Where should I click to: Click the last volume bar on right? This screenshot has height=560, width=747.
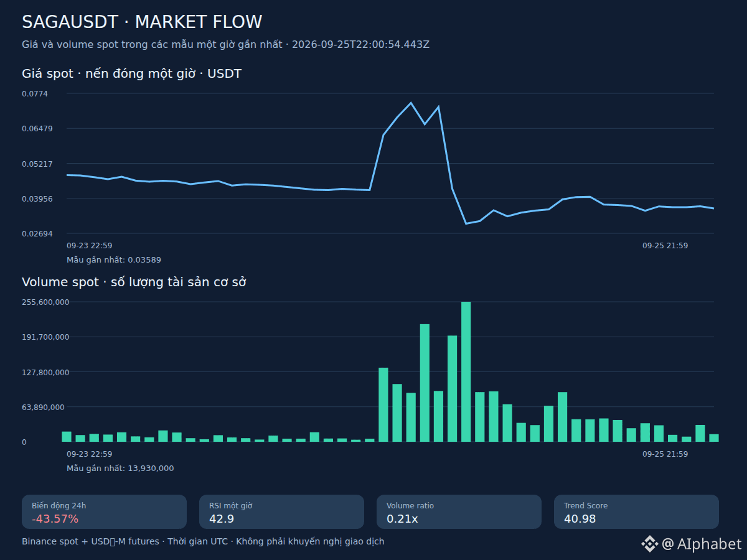714,438
